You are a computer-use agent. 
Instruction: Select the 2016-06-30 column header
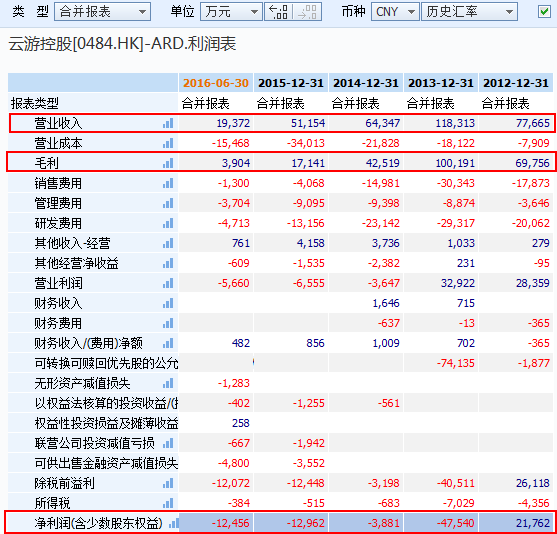pyautogui.click(x=216, y=83)
